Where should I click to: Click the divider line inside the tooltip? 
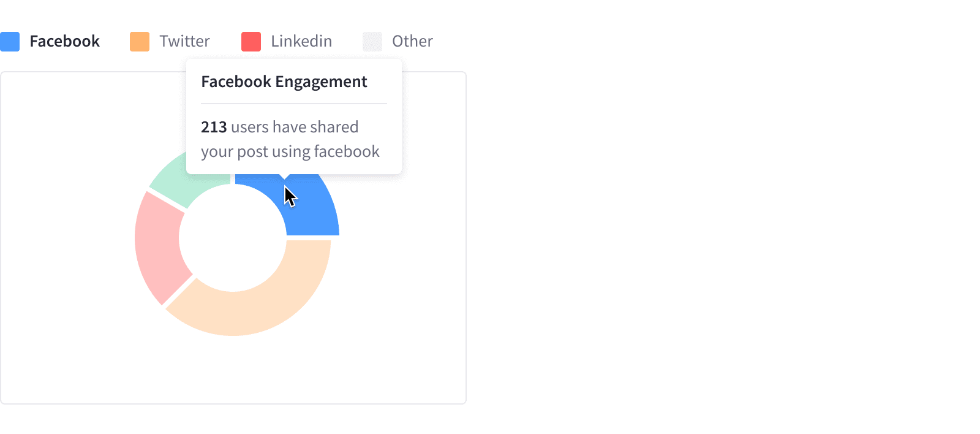[294, 104]
